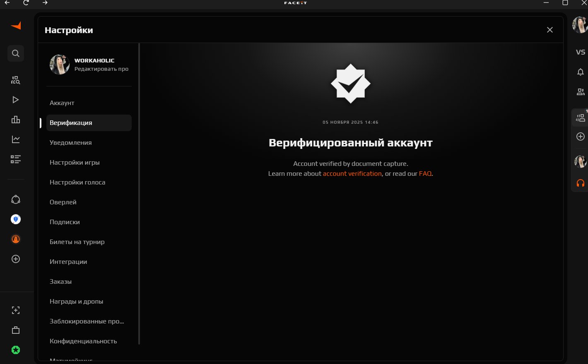Click the Настройки panel title
The image size is (588, 364).
tap(69, 30)
